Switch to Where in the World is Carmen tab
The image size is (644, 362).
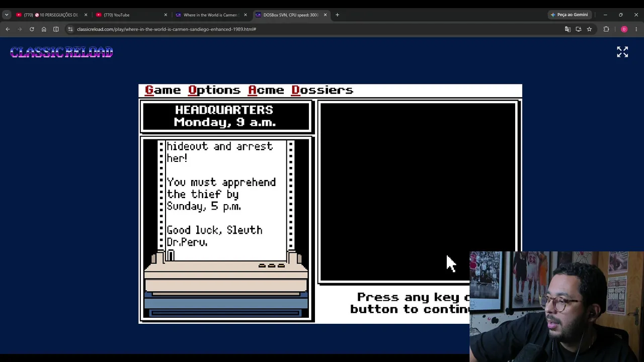click(x=210, y=15)
